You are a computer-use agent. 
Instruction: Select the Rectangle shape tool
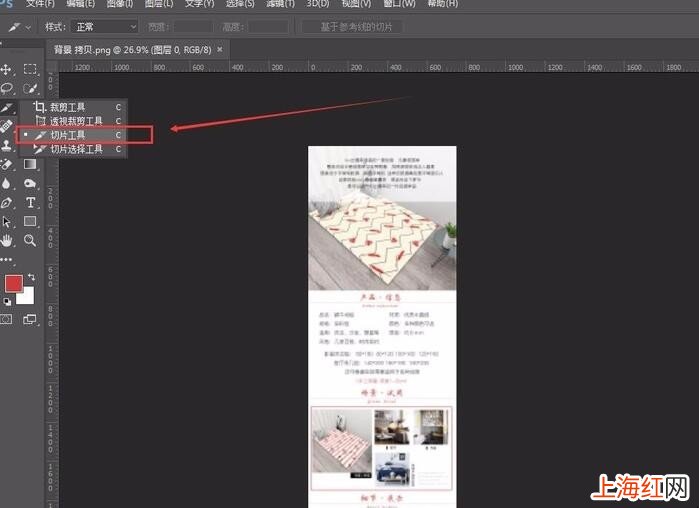point(30,221)
